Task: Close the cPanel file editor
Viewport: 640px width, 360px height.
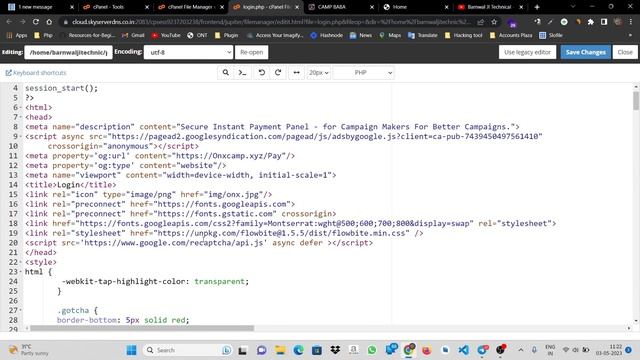Action: click(x=625, y=52)
